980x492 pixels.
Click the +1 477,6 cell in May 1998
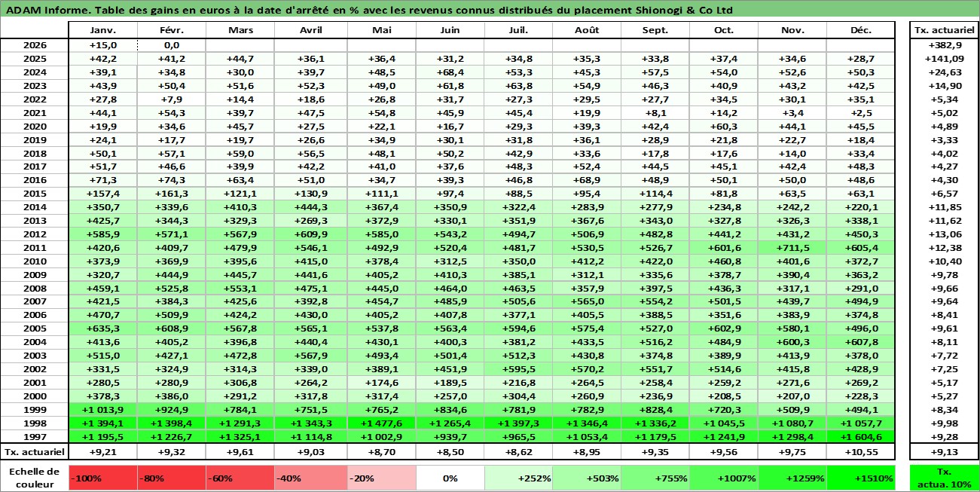[382, 423]
